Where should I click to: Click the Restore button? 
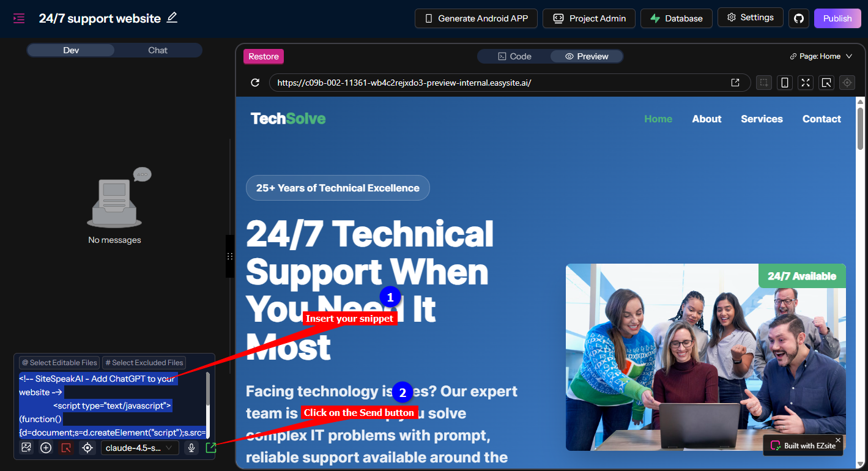264,56
